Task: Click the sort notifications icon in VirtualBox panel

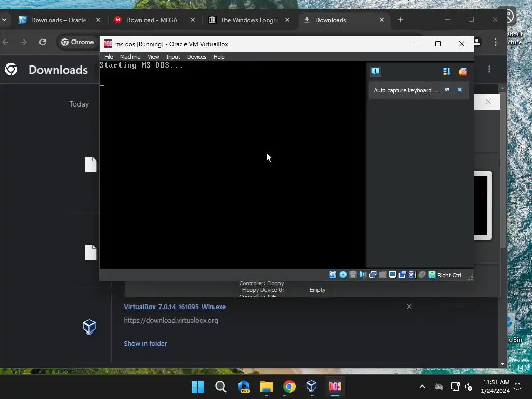Action: coord(446,72)
